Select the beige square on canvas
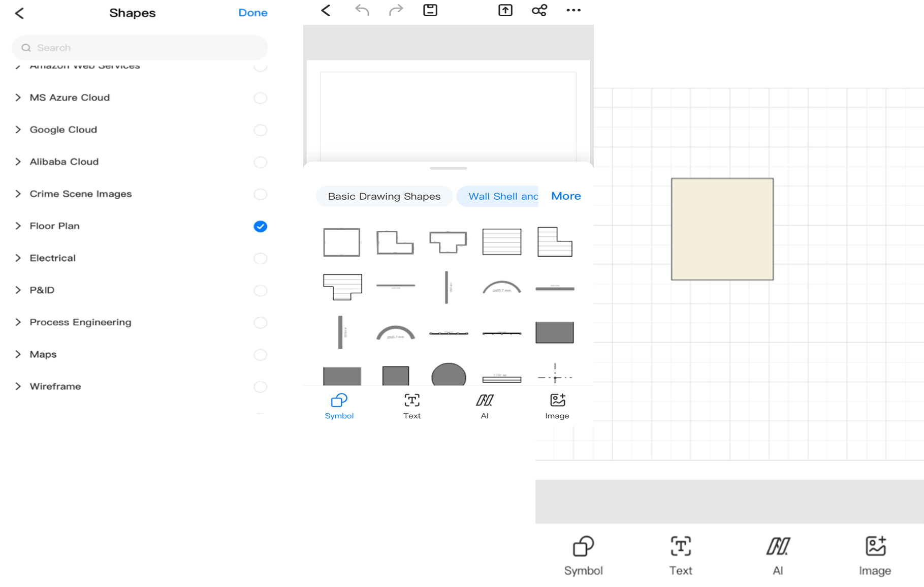The image size is (924, 587). click(x=722, y=229)
